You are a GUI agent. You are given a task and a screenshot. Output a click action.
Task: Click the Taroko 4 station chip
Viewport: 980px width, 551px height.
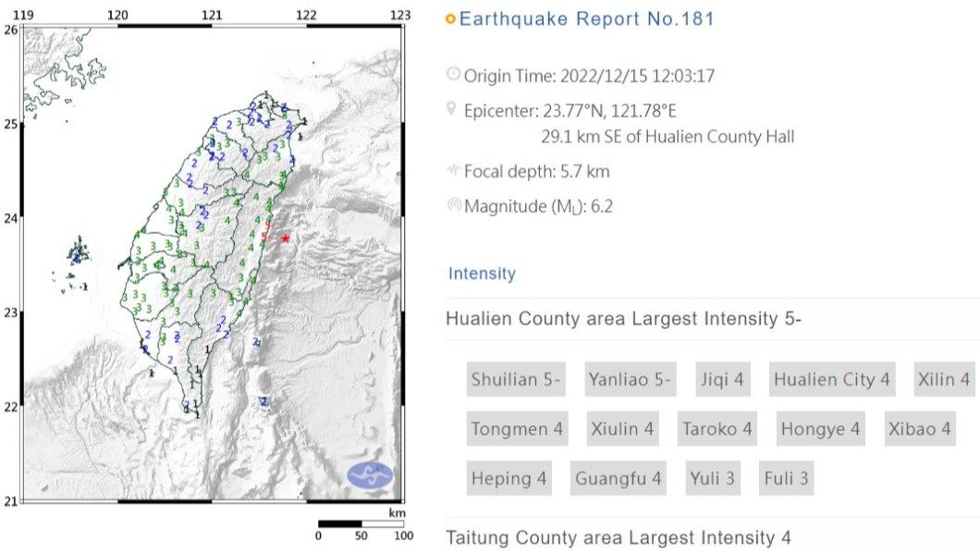[717, 429]
